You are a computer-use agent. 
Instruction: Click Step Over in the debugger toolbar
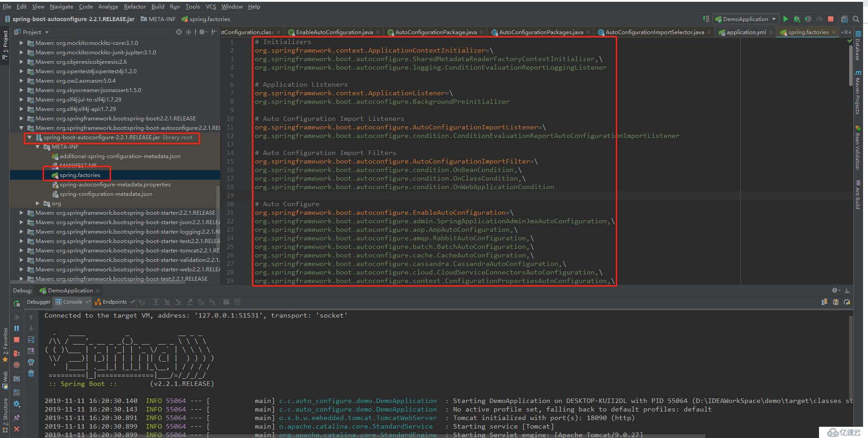point(156,302)
